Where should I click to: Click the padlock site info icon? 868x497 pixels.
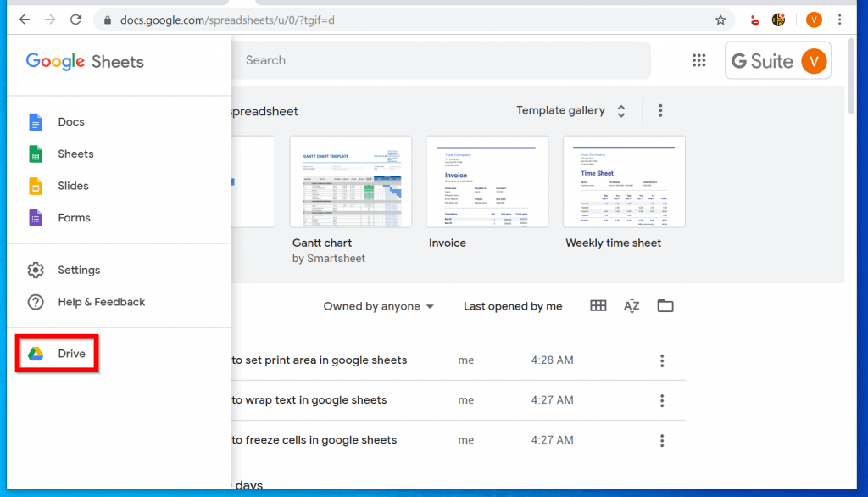coord(108,20)
